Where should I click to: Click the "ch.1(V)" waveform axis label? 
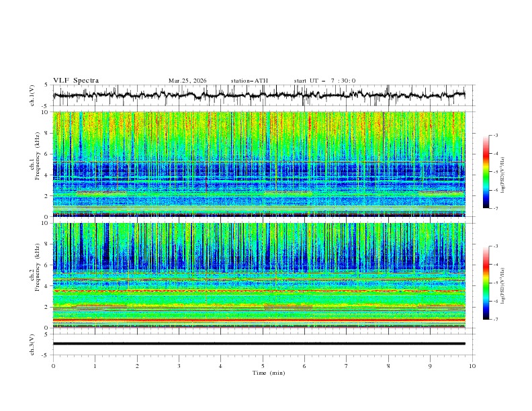pos(32,95)
